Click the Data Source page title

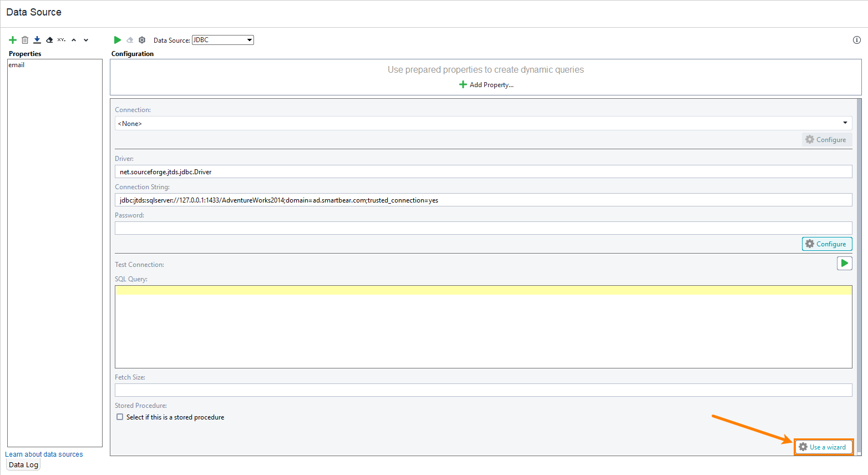click(34, 12)
